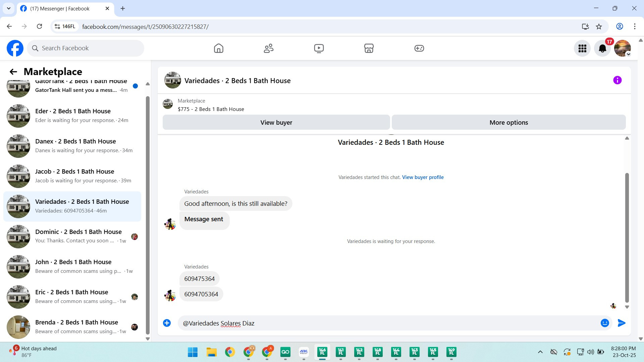Click the purple conversation information icon
The height and width of the screenshot is (362, 644).
[x=617, y=80]
